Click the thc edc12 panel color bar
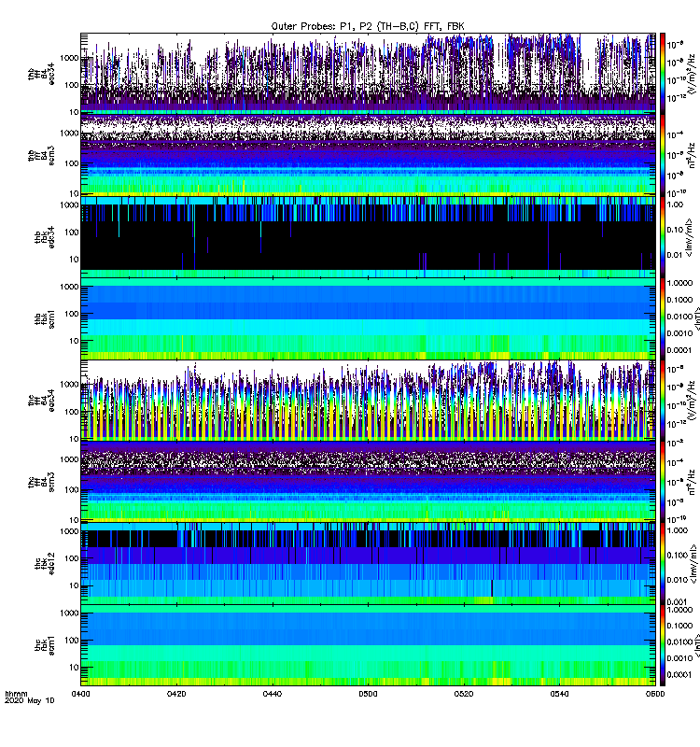 [663, 564]
